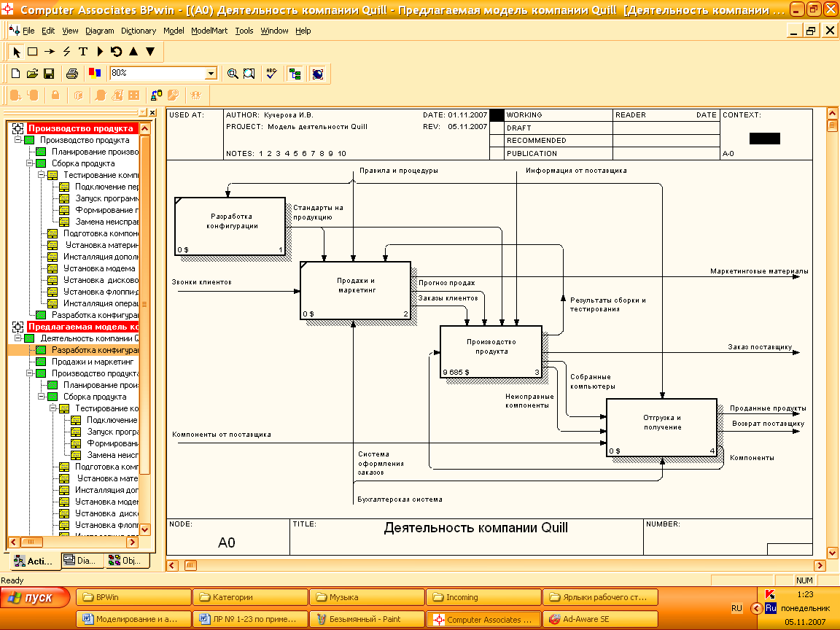The width and height of the screenshot is (840, 630).
Task: Open the Dictionary menu
Action: [x=139, y=31]
